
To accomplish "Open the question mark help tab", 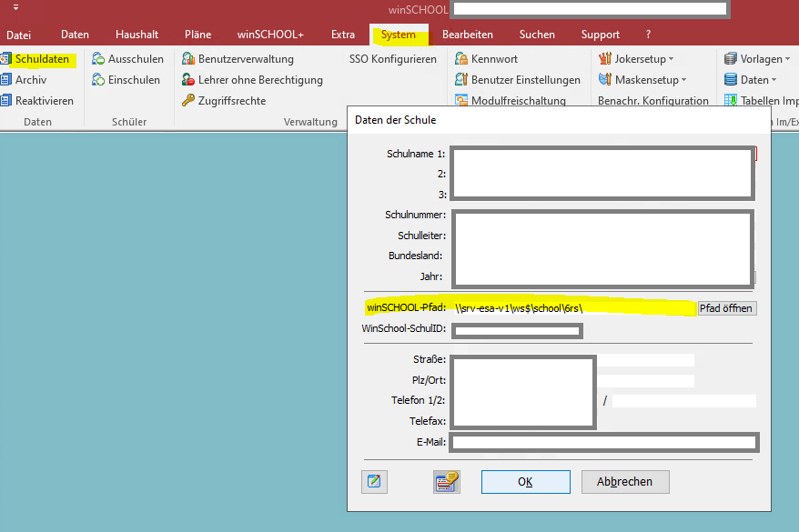I will tap(648, 35).
